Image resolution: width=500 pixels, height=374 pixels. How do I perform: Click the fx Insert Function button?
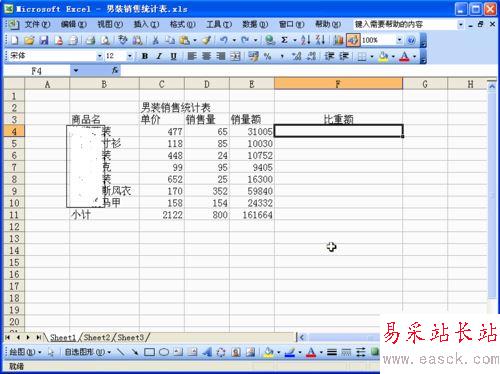pos(115,70)
